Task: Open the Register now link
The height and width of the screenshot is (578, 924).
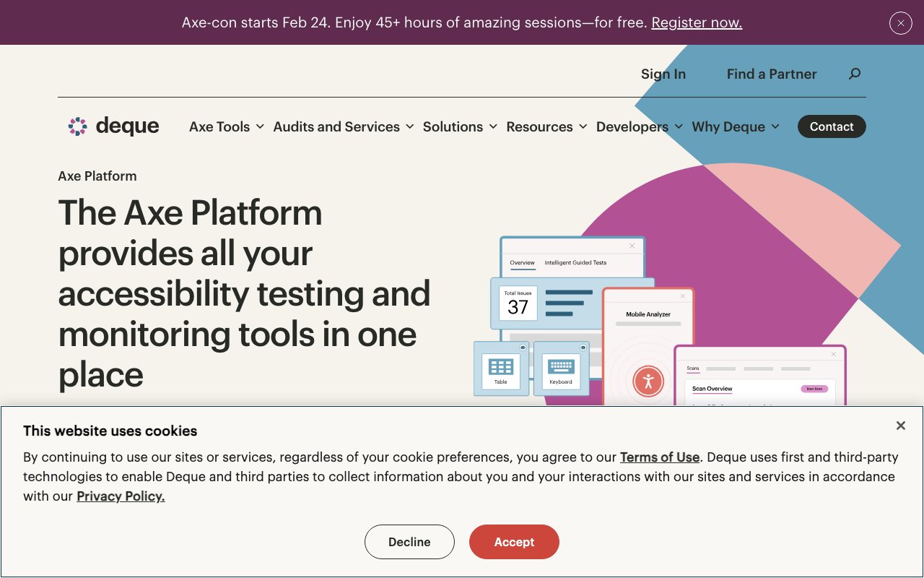Action: [x=697, y=22]
